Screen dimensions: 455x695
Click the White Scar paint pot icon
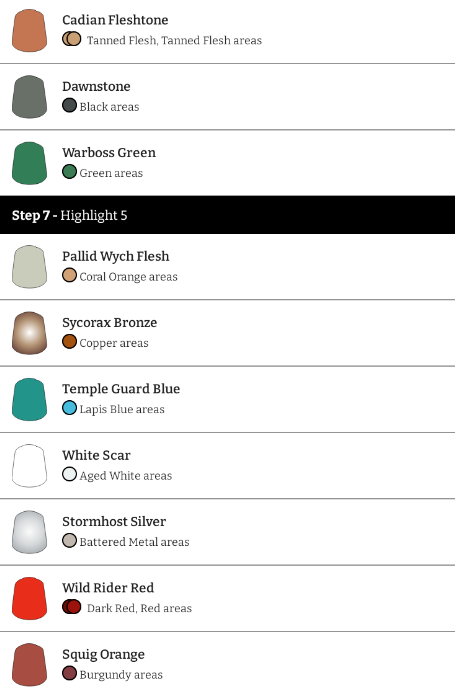(29, 465)
